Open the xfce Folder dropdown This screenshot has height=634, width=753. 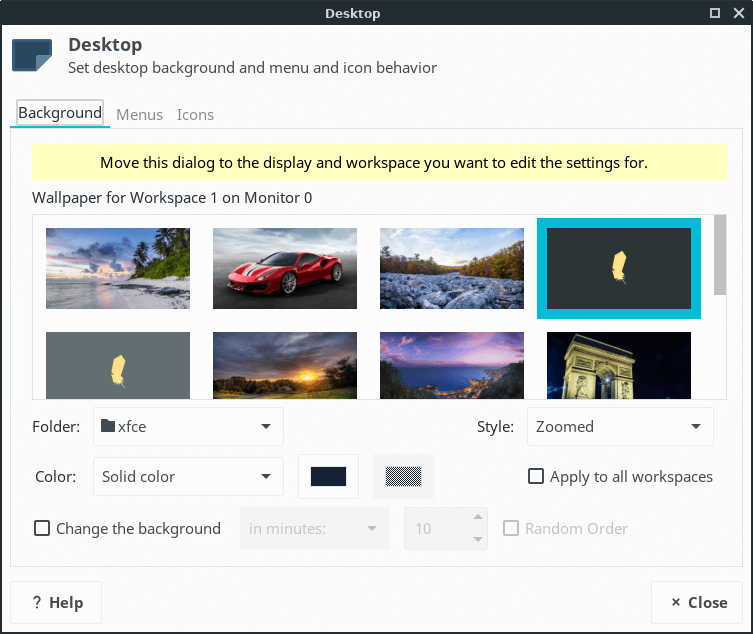188,427
